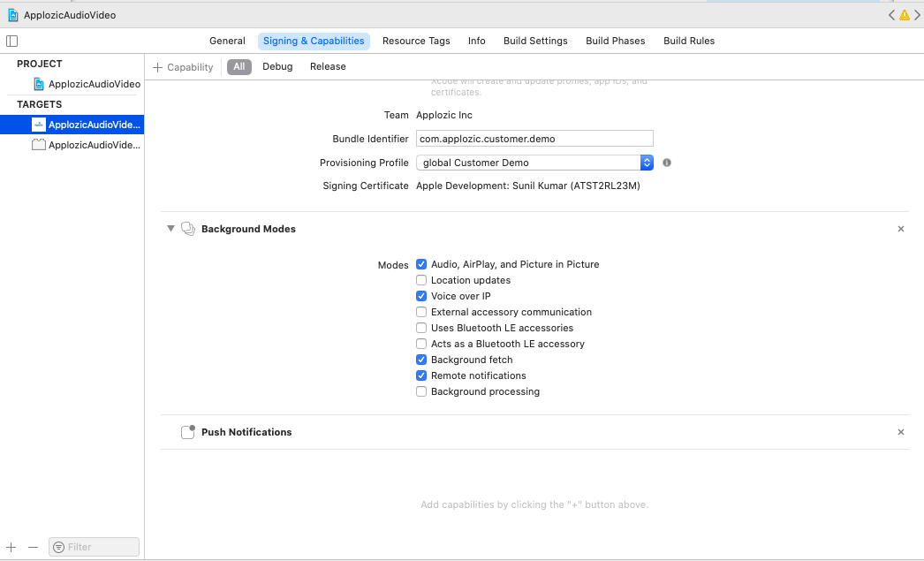Click the TARGETS section label
This screenshot has width=924, height=561.
[40, 104]
